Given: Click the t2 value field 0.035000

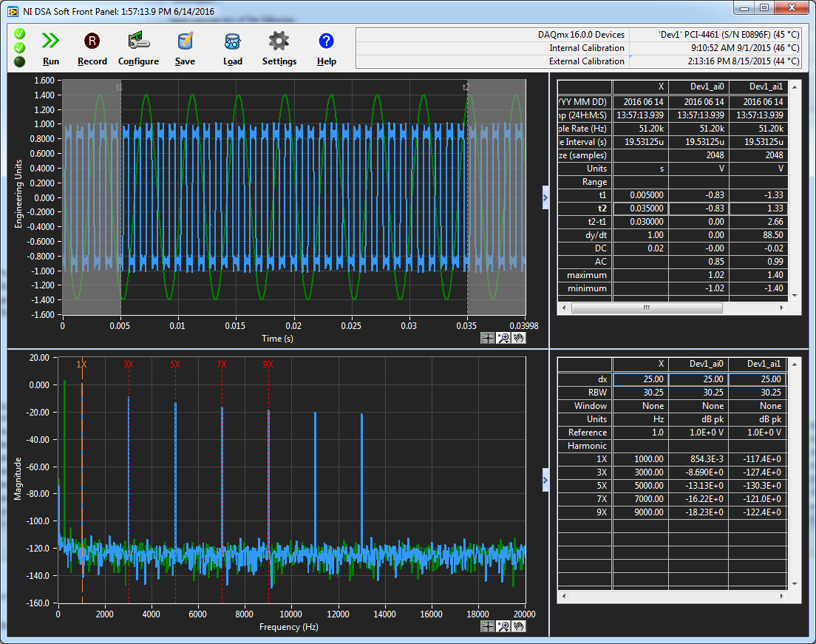Looking at the screenshot, I should coord(640,209).
